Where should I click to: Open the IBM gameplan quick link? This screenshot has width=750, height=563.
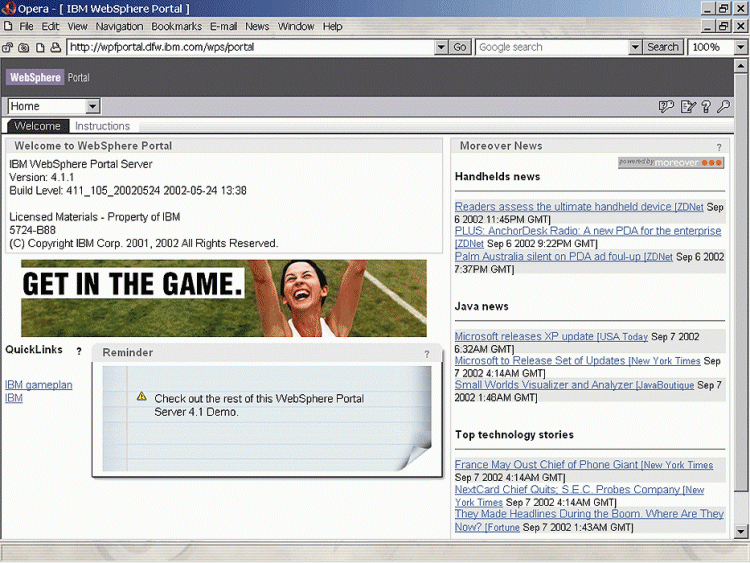[39, 385]
